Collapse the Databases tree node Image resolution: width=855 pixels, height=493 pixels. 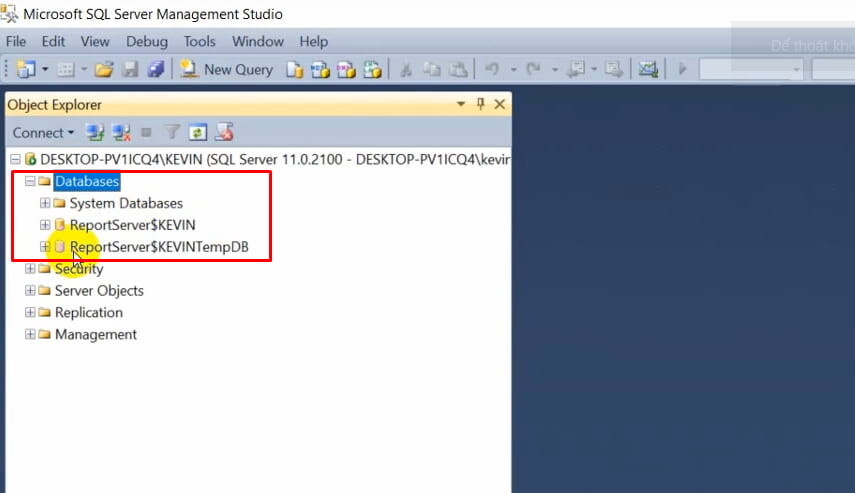[x=30, y=181]
